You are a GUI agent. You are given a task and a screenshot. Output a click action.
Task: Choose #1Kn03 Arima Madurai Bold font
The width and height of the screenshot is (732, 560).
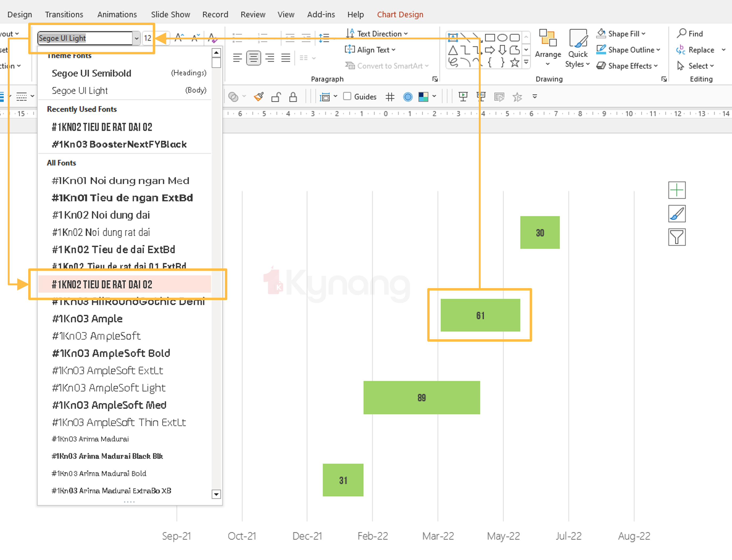coord(125,473)
